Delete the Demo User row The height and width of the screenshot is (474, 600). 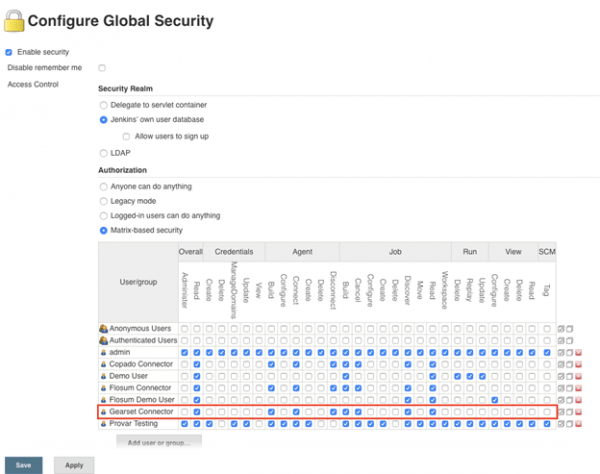coord(578,376)
